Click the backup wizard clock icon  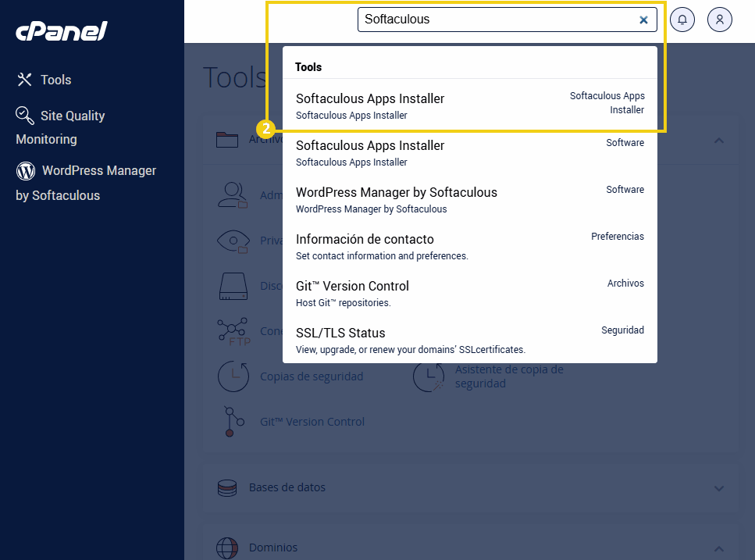pyautogui.click(x=429, y=376)
